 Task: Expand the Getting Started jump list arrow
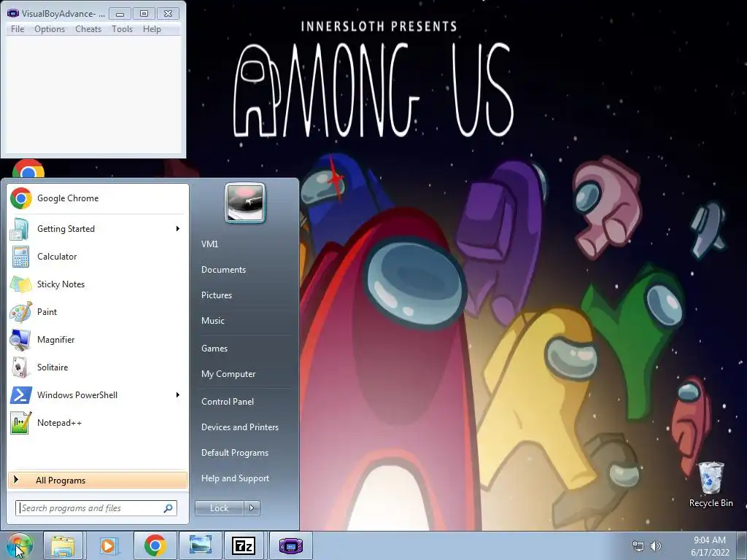[x=178, y=229]
